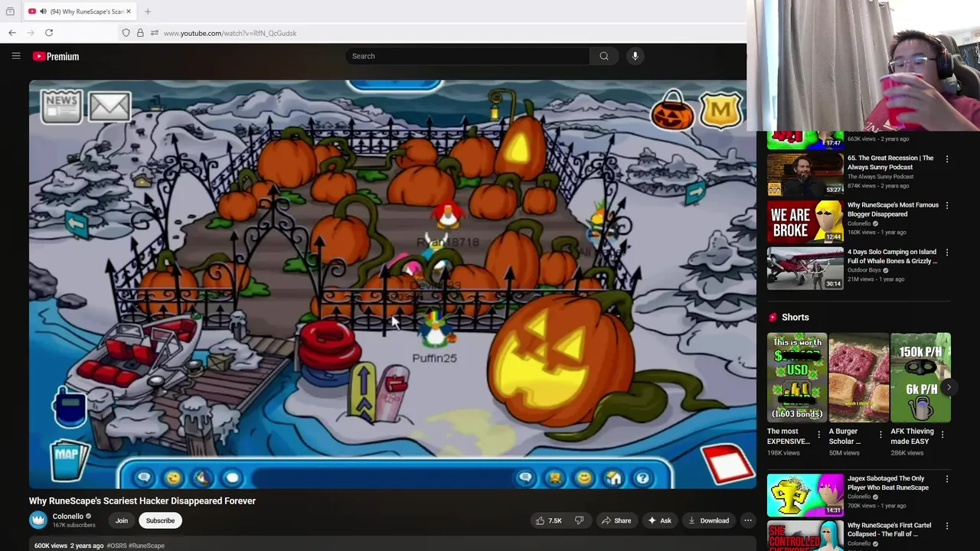Viewport: 980px width, 551px height.
Task: Open Jagex Sabotaged The Only Player video
Action: pos(888,483)
